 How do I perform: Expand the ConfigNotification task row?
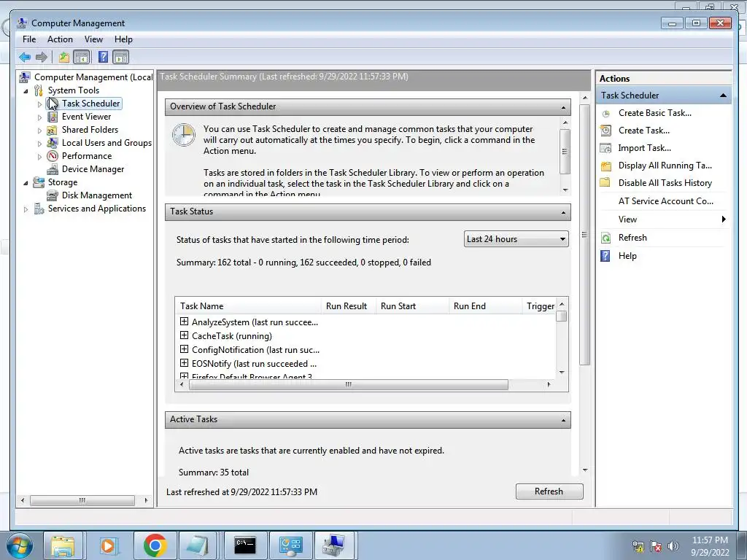pos(184,349)
